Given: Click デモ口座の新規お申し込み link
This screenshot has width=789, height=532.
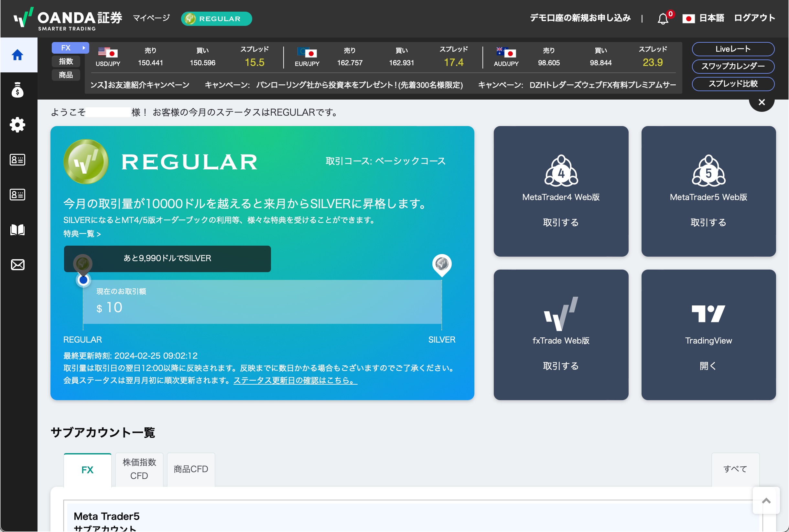Looking at the screenshot, I should pyautogui.click(x=580, y=18).
